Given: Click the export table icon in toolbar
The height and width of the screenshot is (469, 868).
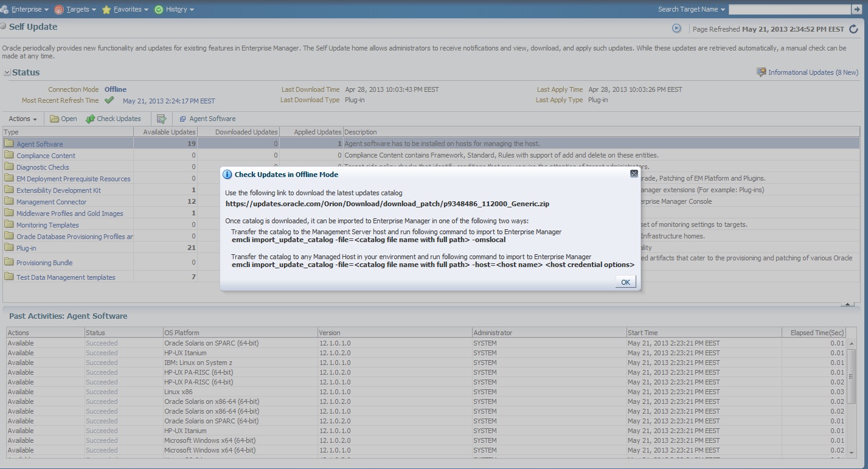Looking at the screenshot, I should coord(161,119).
